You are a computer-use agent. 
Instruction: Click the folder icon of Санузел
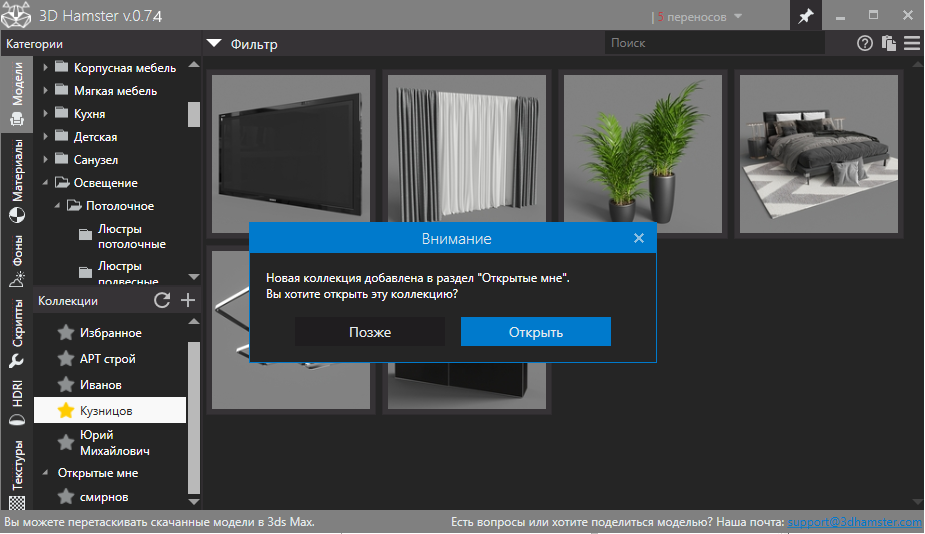(x=62, y=159)
